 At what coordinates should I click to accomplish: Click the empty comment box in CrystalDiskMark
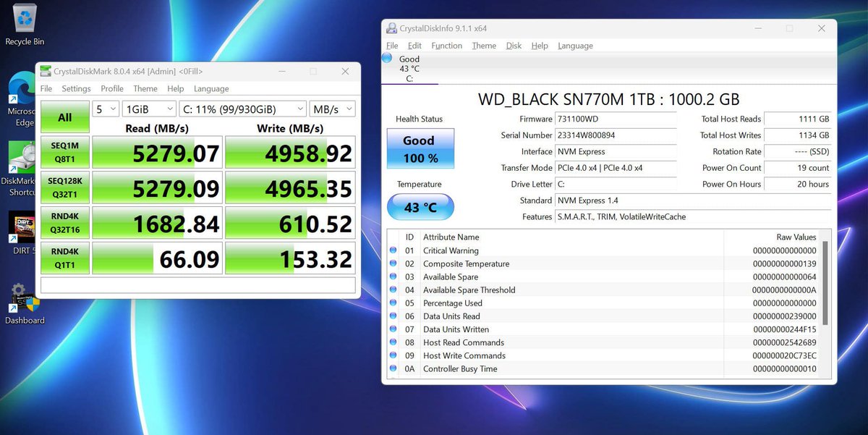pos(197,284)
